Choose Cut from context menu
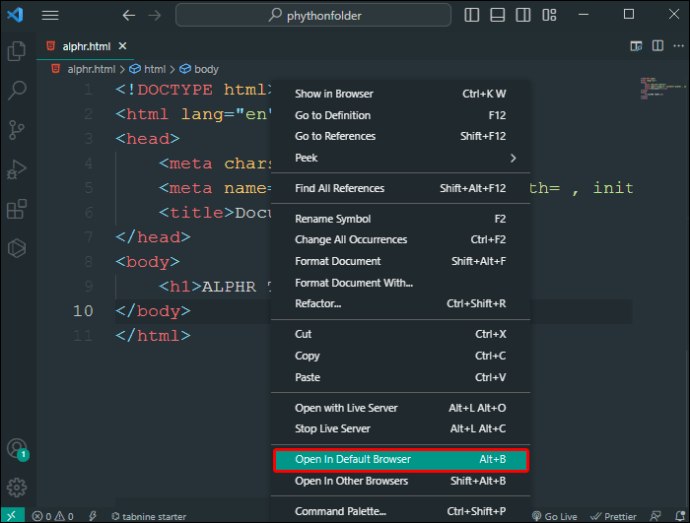690x523 pixels. tap(400, 334)
